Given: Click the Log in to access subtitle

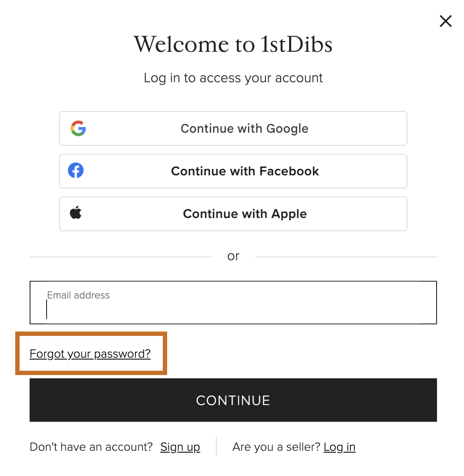Looking at the screenshot, I should tap(233, 78).
